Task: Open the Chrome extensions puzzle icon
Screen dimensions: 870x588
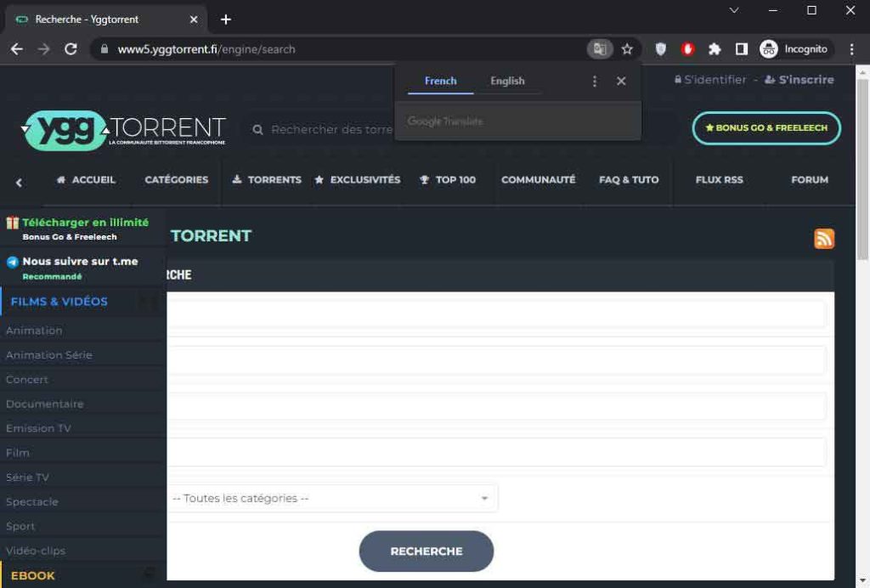Action: coord(716,49)
